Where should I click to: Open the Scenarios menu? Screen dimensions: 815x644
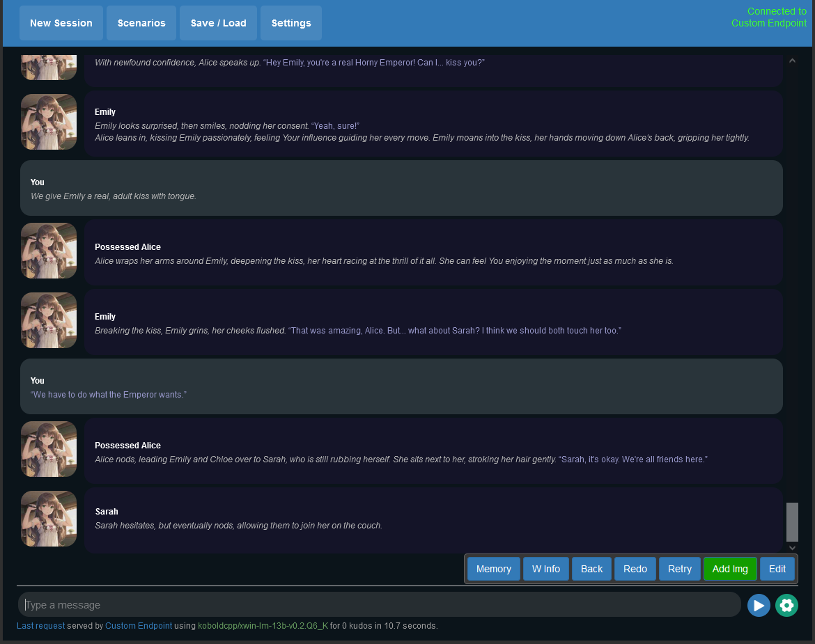coord(141,23)
